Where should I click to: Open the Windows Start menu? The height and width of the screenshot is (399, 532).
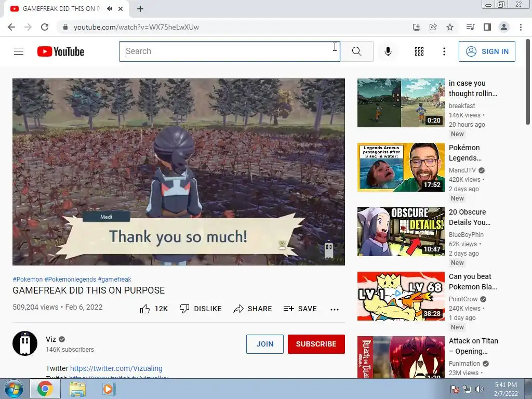(14, 389)
